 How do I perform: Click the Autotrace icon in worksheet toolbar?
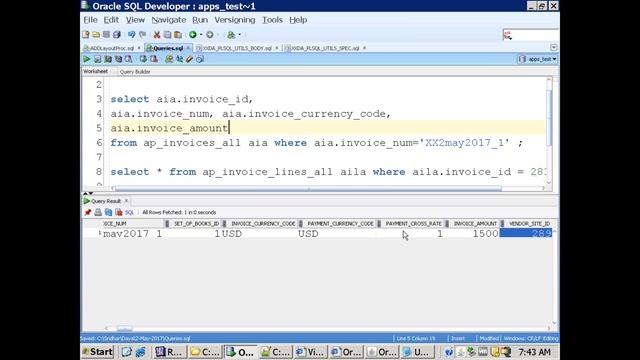point(118,59)
